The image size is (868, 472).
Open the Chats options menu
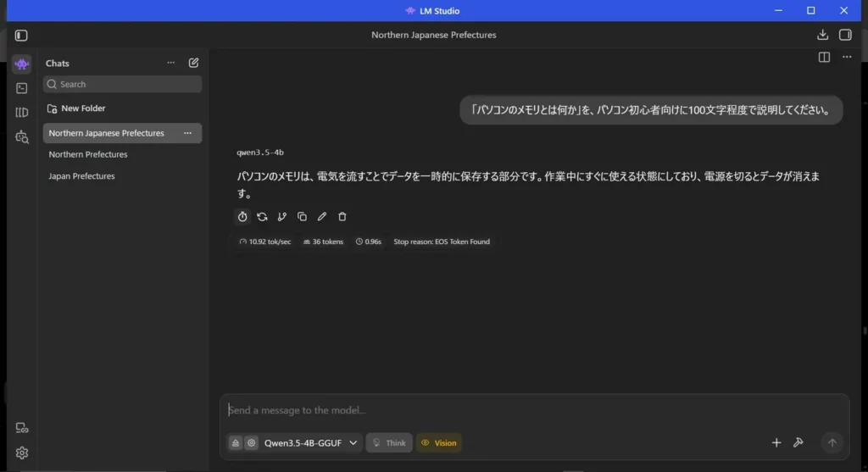[170, 63]
